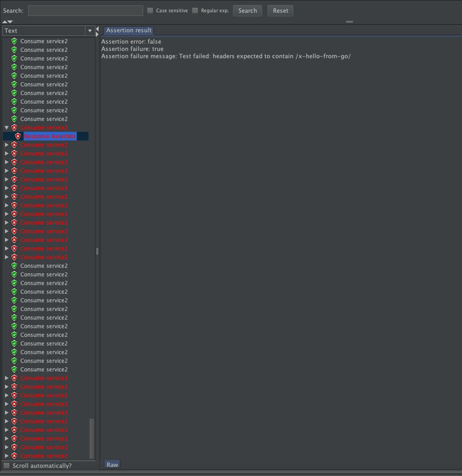The width and height of the screenshot is (462, 476).
Task: Enable the Case sensitive checkbox
Action: tap(150, 10)
